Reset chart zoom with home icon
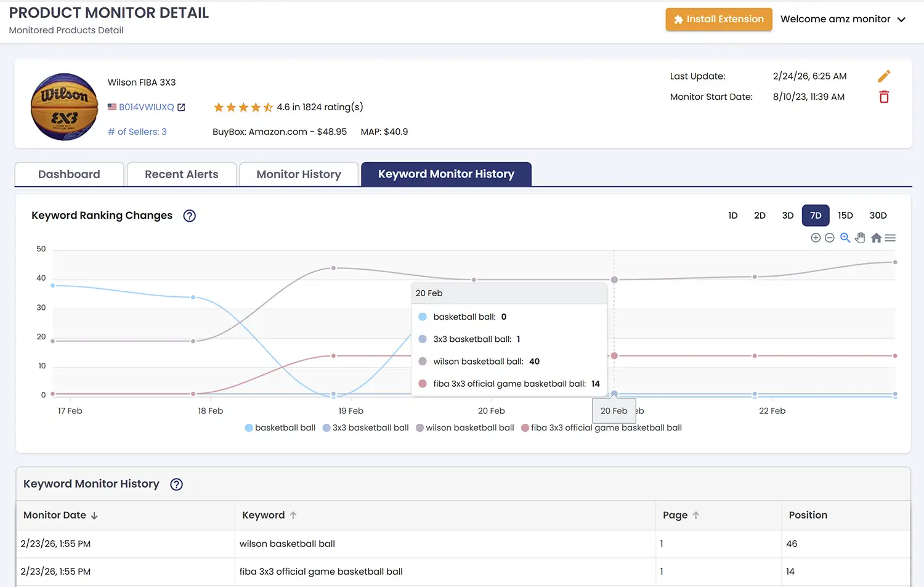The height and width of the screenshot is (587, 924). [x=876, y=238]
